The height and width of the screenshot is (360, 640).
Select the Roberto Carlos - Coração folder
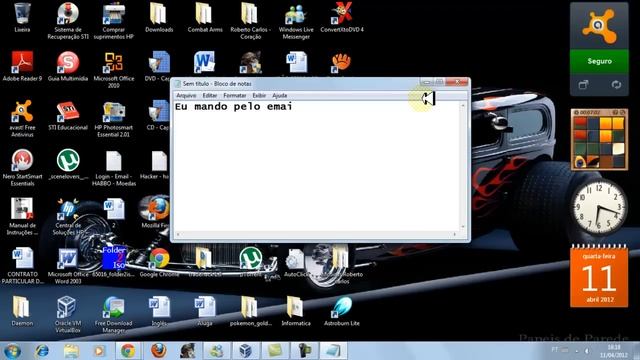pyautogui.click(x=251, y=20)
